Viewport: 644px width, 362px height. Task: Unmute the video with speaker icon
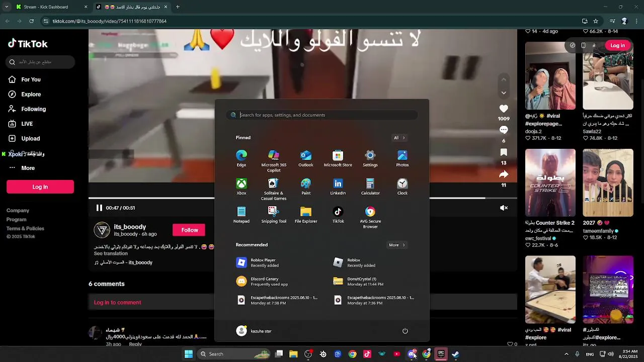[x=504, y=208]
